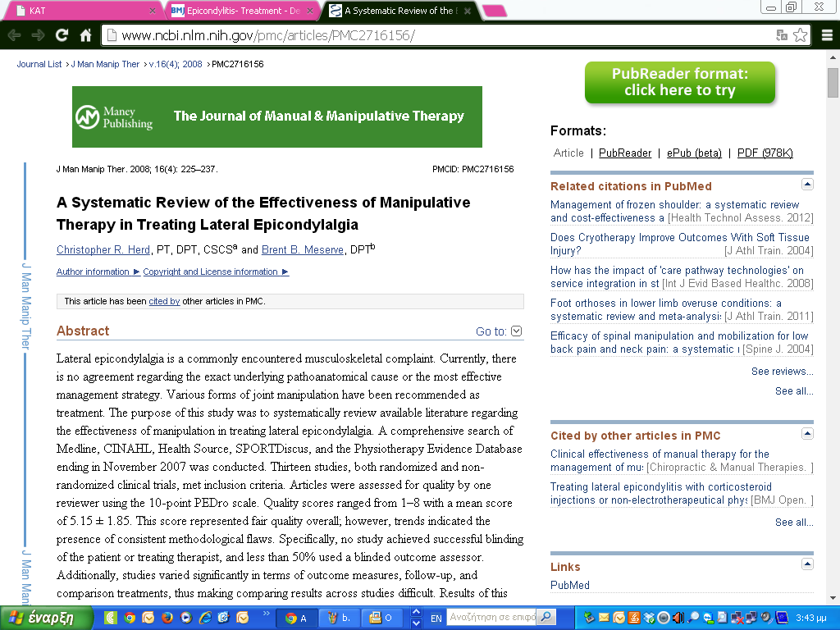Launch Firefox from quick launch bar

tap(167, 618)
